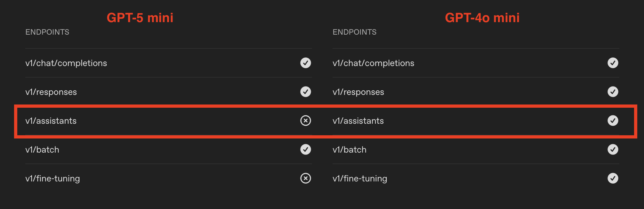Click GPT-4o mini v1/responses checkmark icon
This screenshot has height=209, width=644.
(613, 92)
